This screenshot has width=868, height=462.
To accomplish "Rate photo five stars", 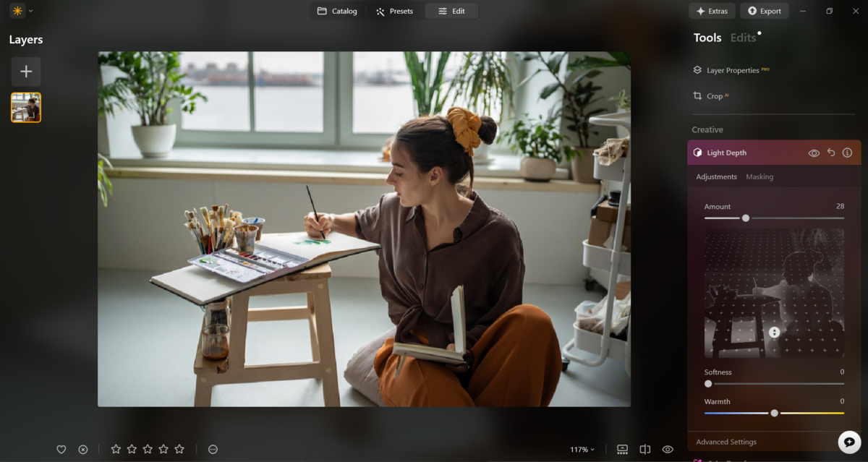I will (179, 449).
